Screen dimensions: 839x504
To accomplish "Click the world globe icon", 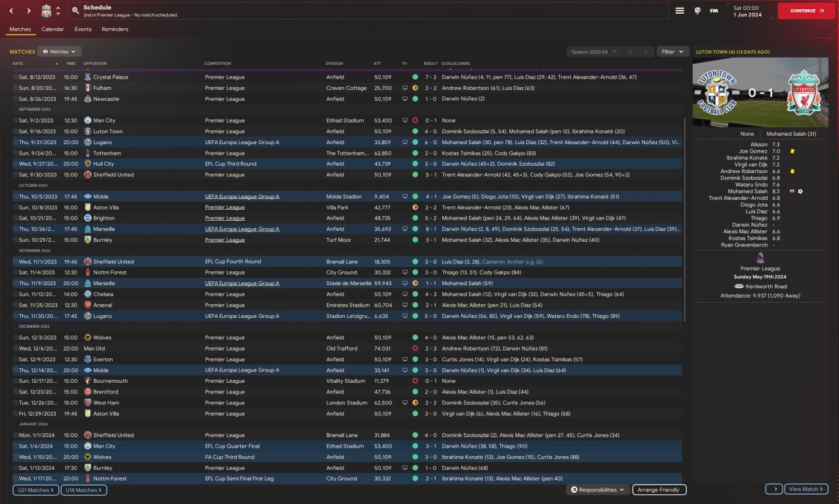I will (x=697, y=10).
